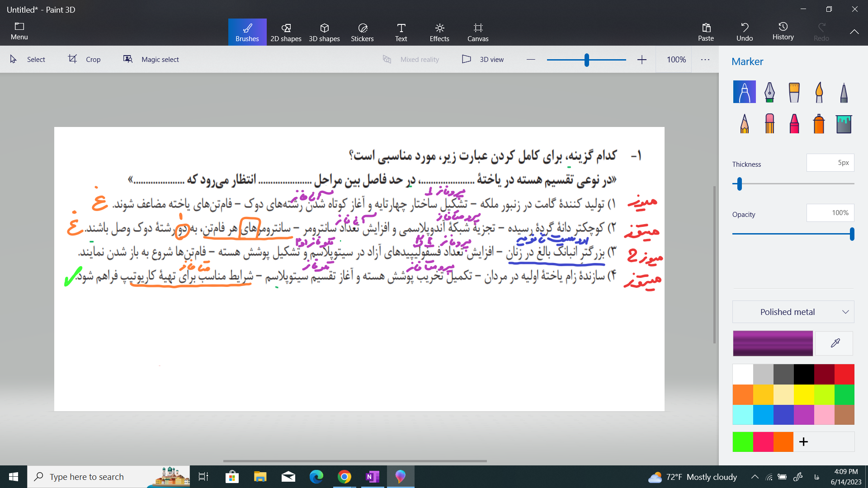Screen dimensions: 868x488
Task: Click the Thickness slider handle
Action: coord(740,184)
